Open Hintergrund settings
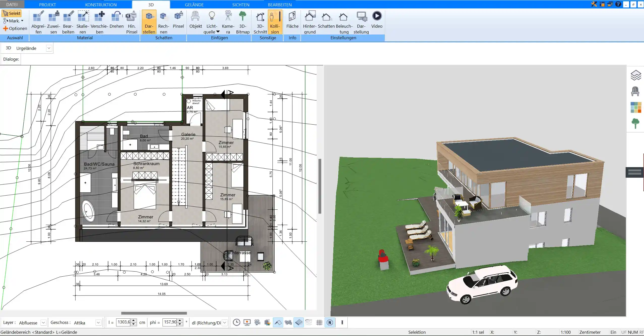Screen dimensions: 644x336 coord(310,22)
